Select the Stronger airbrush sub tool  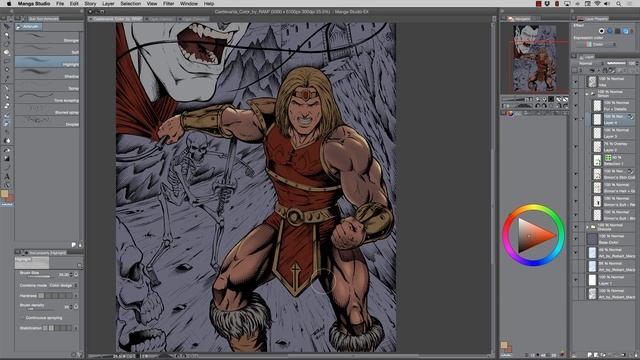point(47,38)
